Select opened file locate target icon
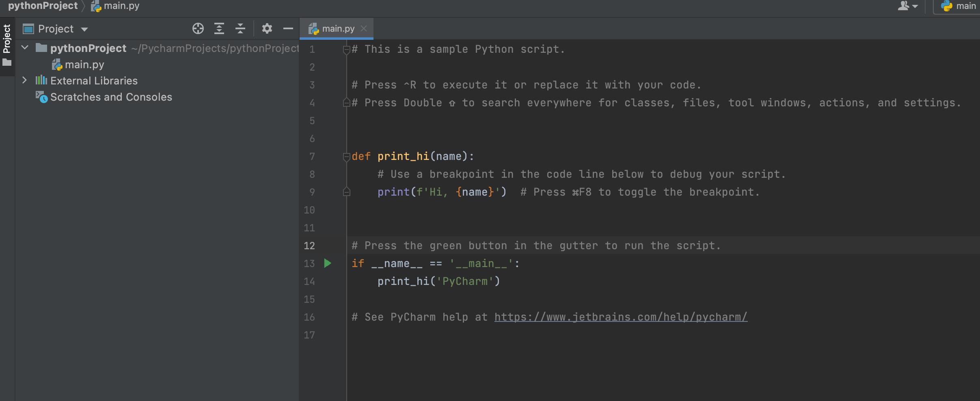The height and width of the screenshot is (401, 980). pos(198,28)
